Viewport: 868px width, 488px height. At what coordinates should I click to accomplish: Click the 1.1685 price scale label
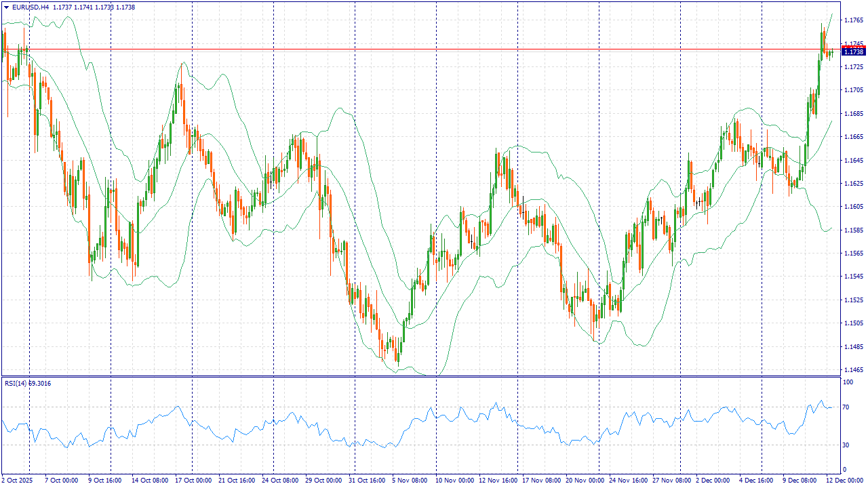(854, 114)
